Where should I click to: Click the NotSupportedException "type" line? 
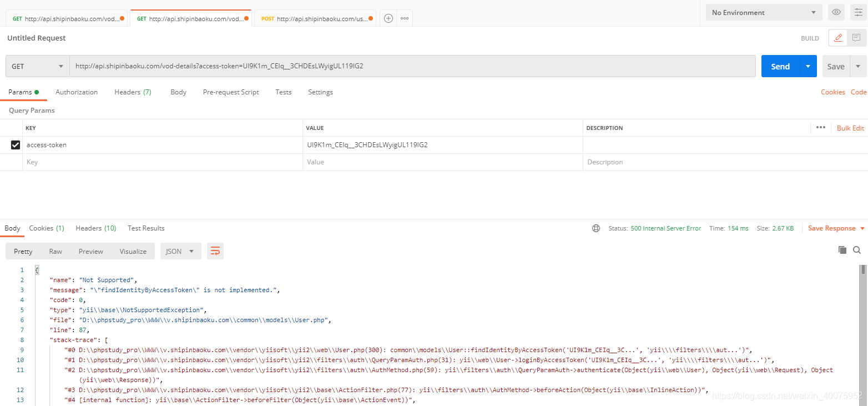pos(128,310)
